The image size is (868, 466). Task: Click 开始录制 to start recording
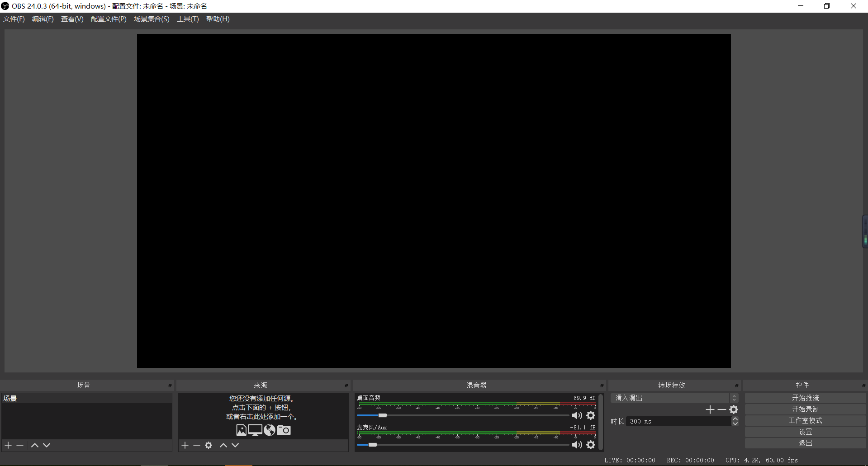(x=806, y=409)
